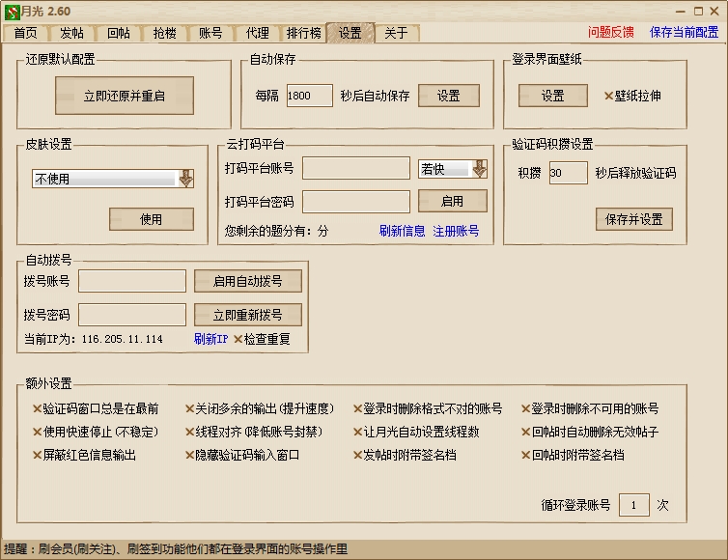The image size is (728, 560).
Task: Switch to the 首页 tab
Action: (26, 33)
